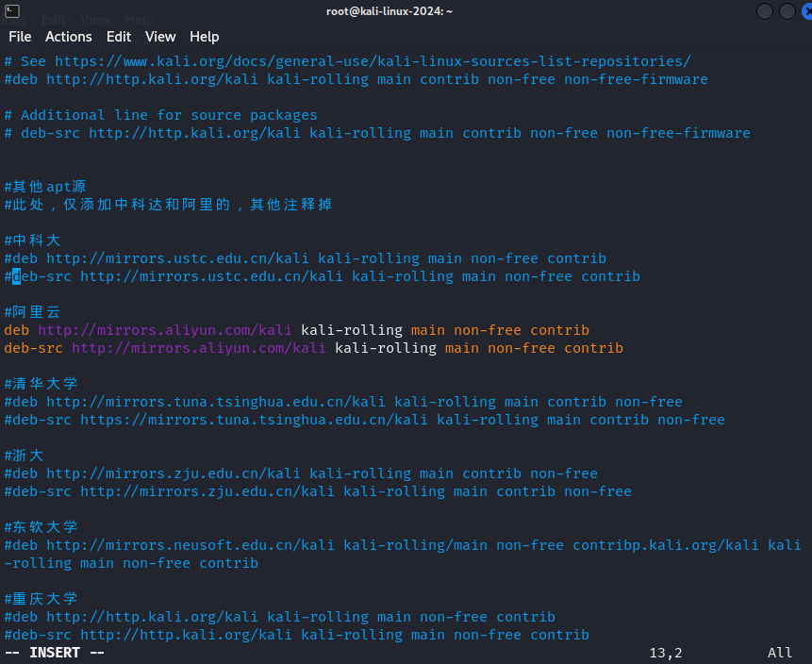This screenshot has height=664, width=812.
Task: Click the '#阿里云' heading comment
Action: click(x=32, y=312)
